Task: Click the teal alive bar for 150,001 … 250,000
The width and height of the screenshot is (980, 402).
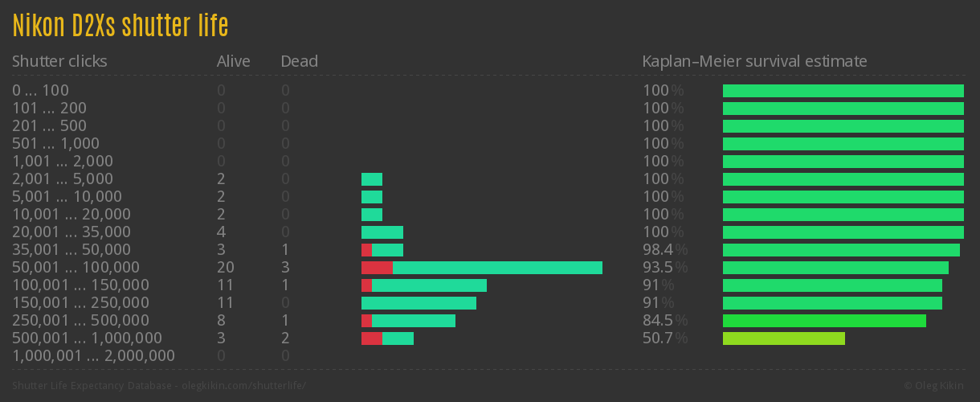Action: pyautogui.click(x=419, y=303)
